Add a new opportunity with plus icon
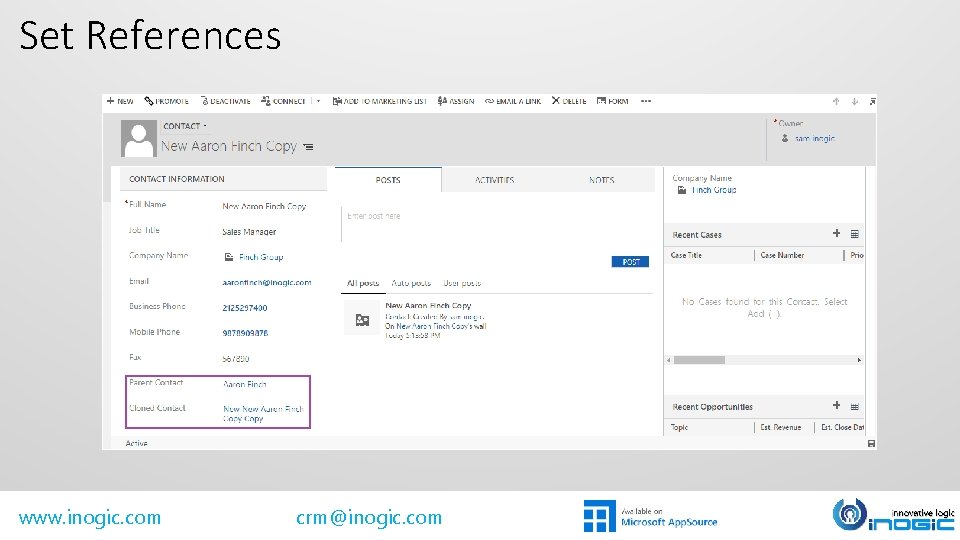The height and width of the screenshot is (540, 960). [x=836, y=405]
